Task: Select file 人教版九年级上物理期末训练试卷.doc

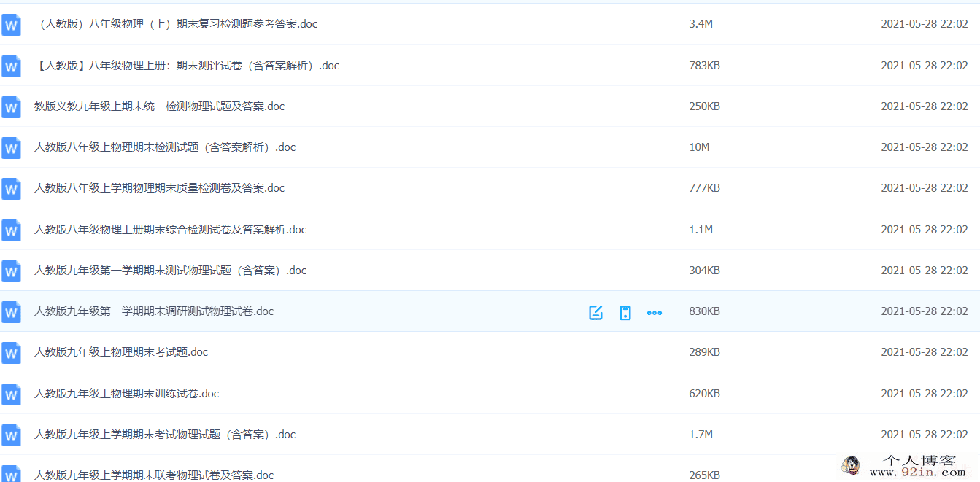Action: point(126,393)
